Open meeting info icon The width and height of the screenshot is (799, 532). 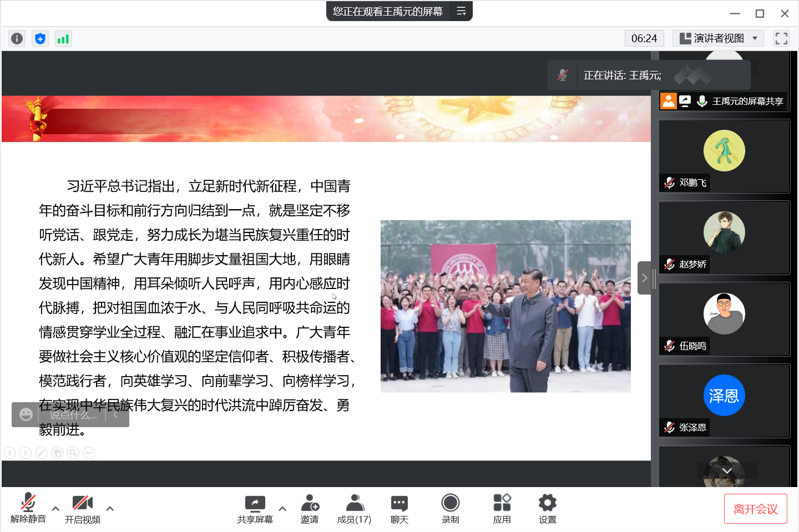click(17, 38)
